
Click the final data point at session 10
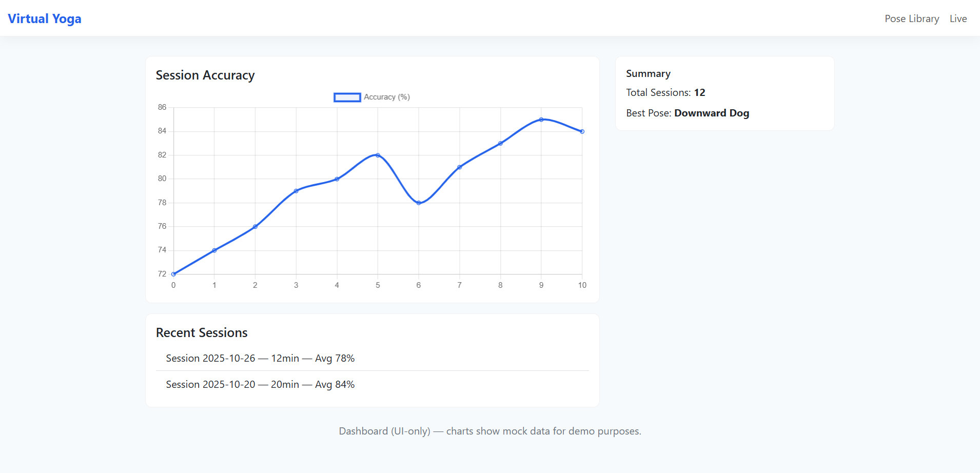click(x=582, y=131)
